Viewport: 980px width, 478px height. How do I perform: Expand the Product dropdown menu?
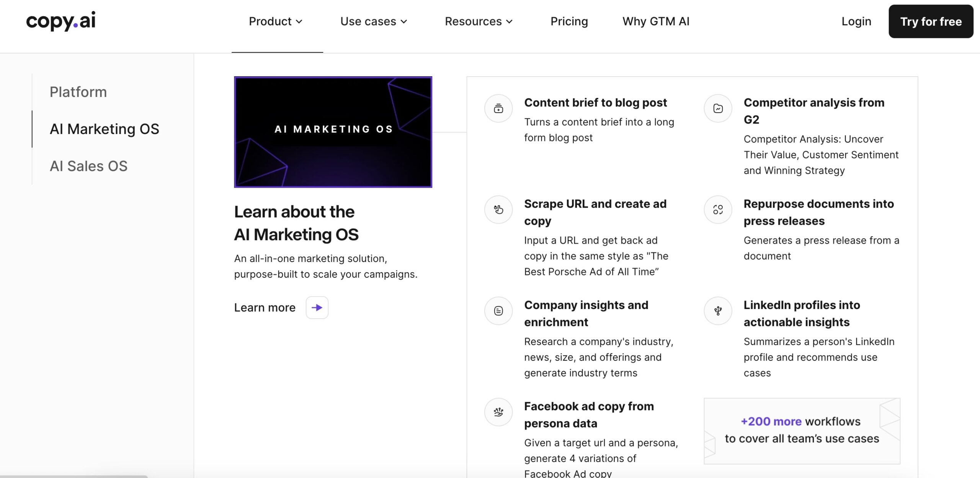pos(276,21)
